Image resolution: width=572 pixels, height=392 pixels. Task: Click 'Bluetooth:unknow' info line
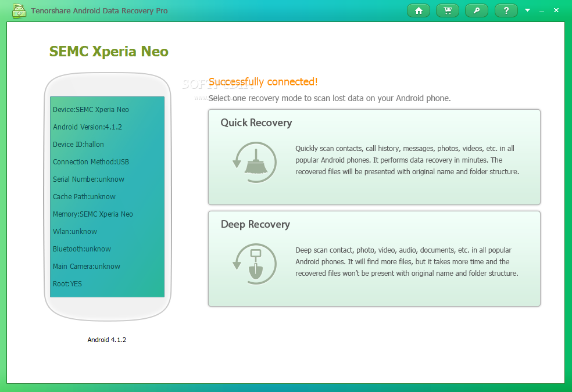pos(82,249)
